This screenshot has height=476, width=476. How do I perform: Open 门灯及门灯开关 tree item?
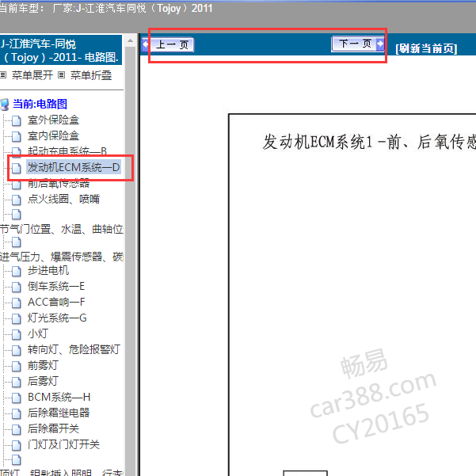point(63,444)
